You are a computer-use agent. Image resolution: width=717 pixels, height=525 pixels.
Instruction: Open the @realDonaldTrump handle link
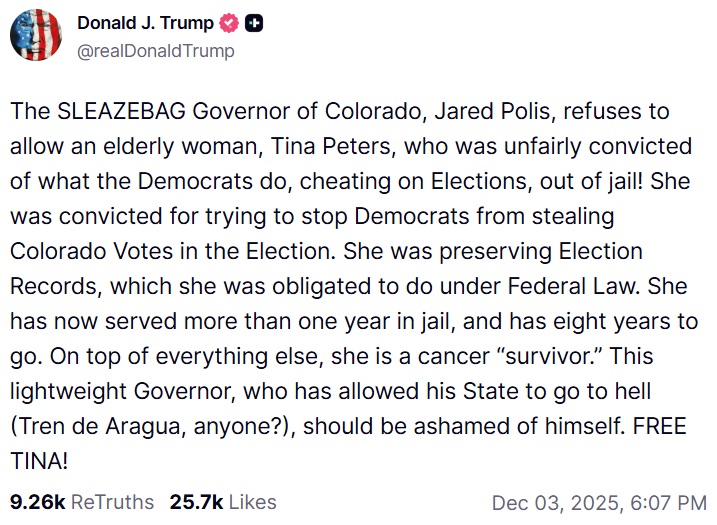point(155,50)
